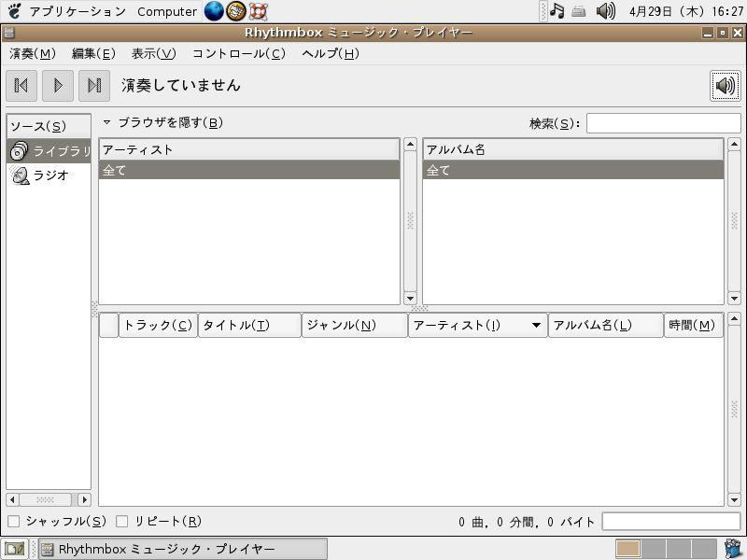Viewport: 747px width, 560px height.
Task: Open the help lifesaver panel icon
Action: (x=259, y=11)
